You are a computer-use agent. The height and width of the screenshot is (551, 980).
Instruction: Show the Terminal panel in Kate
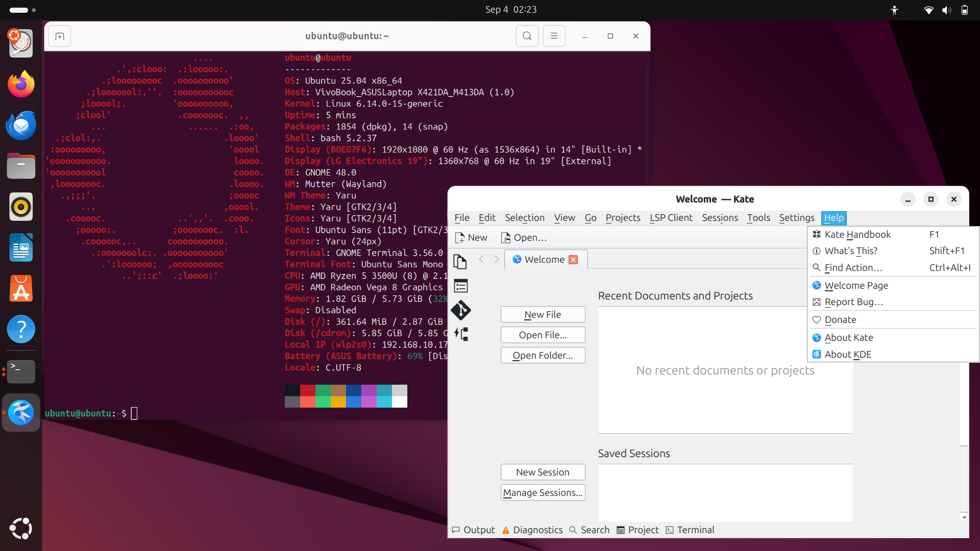(x=690, y=530)
